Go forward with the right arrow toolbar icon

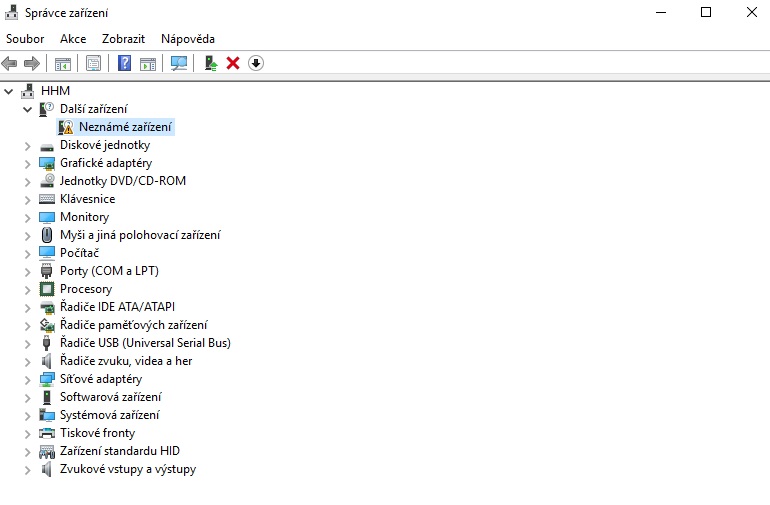(32, 63)
